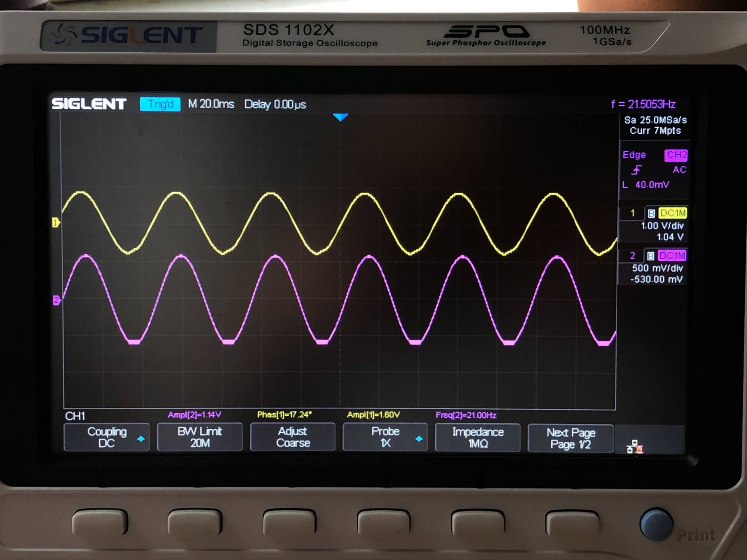The image size is (747, 560).
Task: Click the f = 21.5053Hz frequency counter
Action: (643, 104)
